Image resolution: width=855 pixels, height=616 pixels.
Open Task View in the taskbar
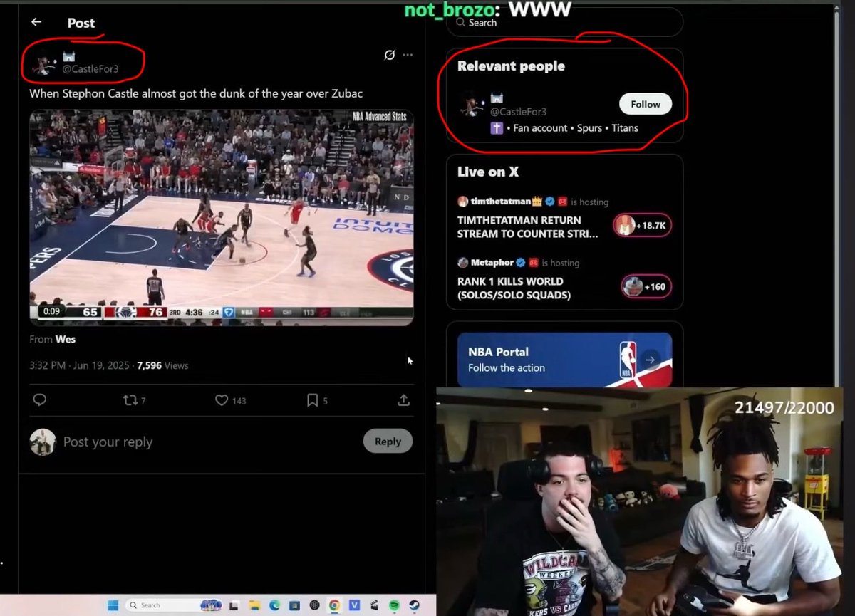point(234,605)
